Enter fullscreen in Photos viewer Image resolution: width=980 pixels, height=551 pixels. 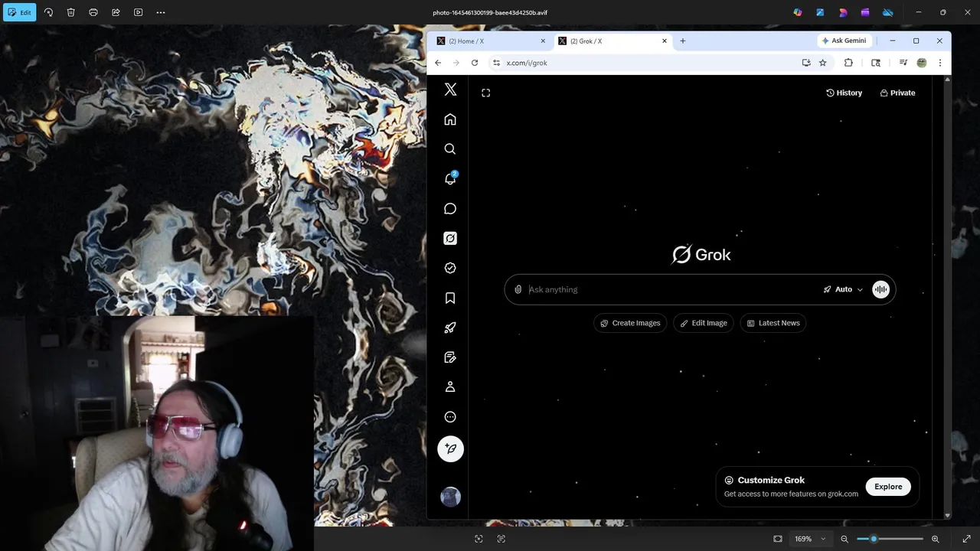click(x=966, y=539)
